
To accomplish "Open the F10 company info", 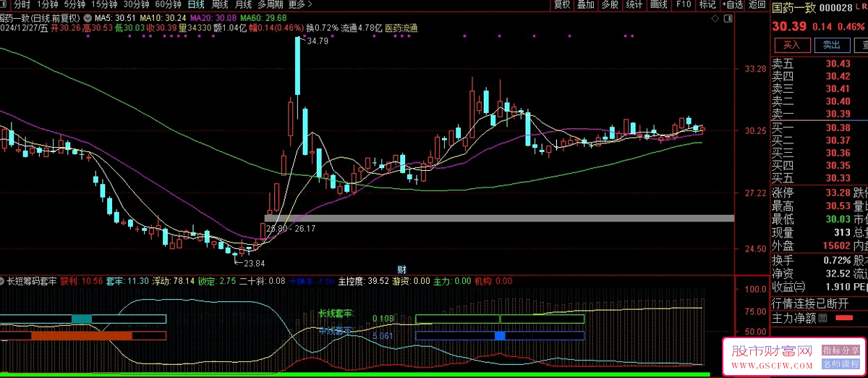I will point(684,4).
